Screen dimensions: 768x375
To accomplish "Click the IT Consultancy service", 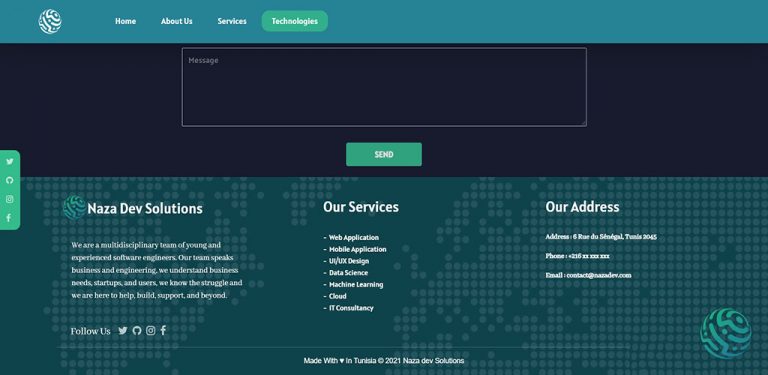I will tap(351, 308).
